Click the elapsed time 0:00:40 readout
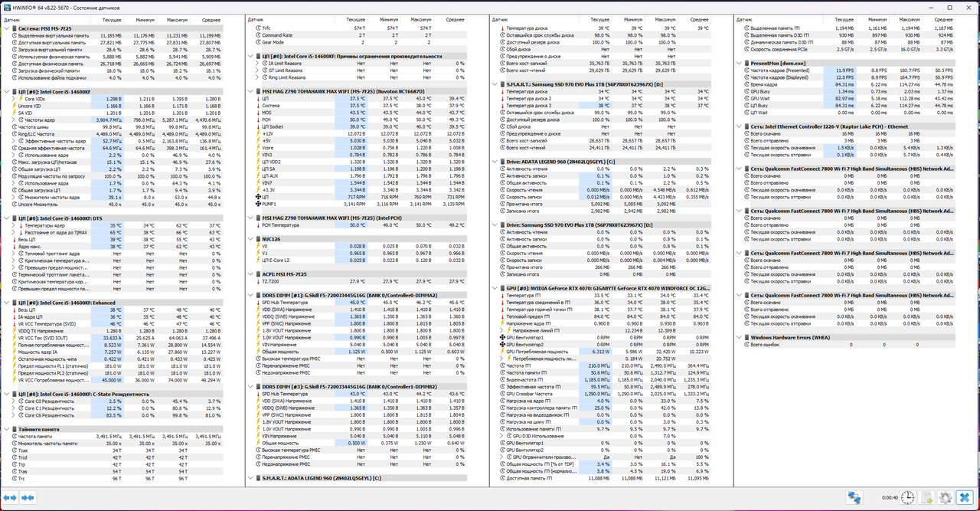Viewport: 980px width, 511px height. (x=889, y=498)
